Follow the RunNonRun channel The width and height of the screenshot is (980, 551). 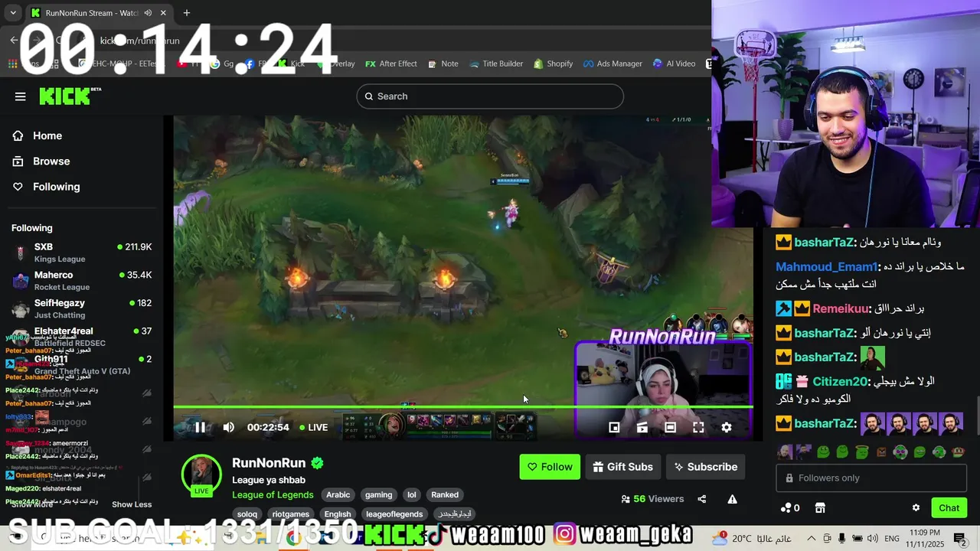tap(550, 467)
